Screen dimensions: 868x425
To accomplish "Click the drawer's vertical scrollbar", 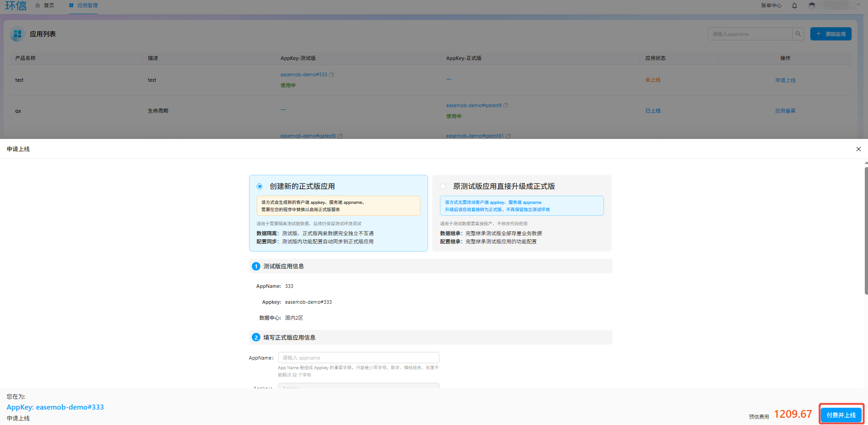I will [x=866, y=231].
